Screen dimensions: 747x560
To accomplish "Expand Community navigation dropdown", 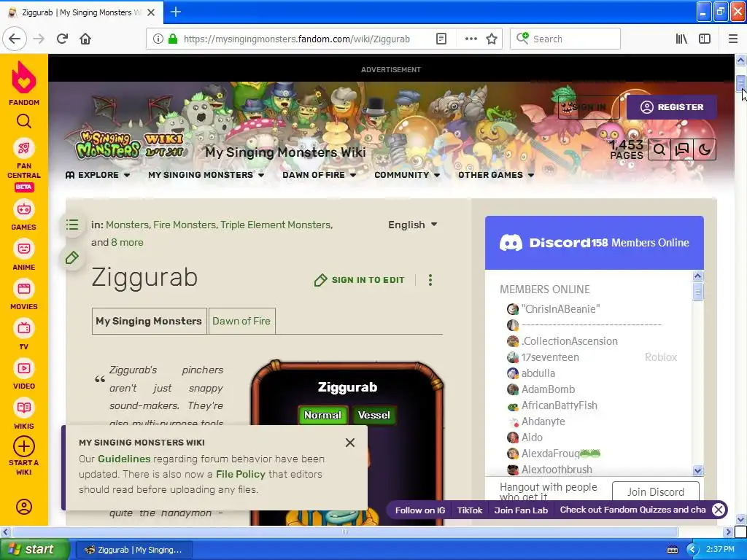I will pyautogui.click(x=407, y=175).
